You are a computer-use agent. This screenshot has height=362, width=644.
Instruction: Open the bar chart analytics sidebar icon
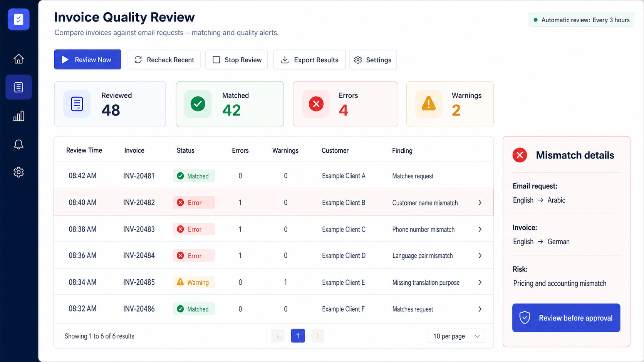click(x=18, y=116)
